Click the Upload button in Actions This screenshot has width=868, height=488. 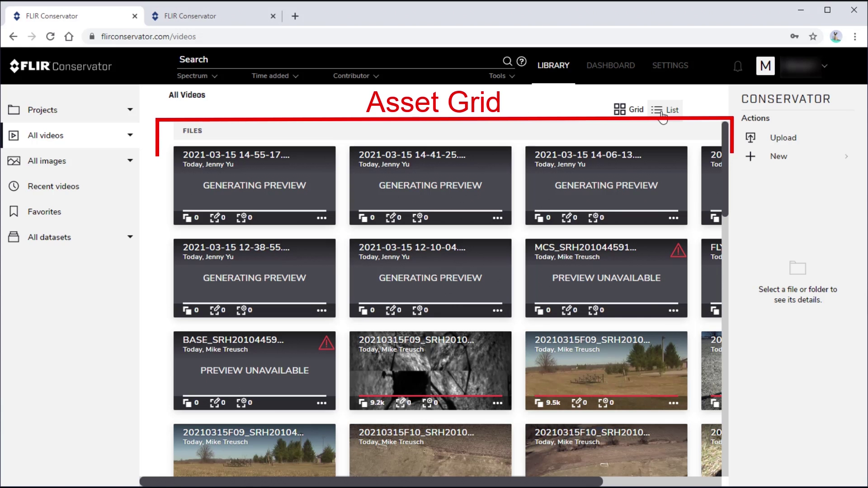coord(783,138)
